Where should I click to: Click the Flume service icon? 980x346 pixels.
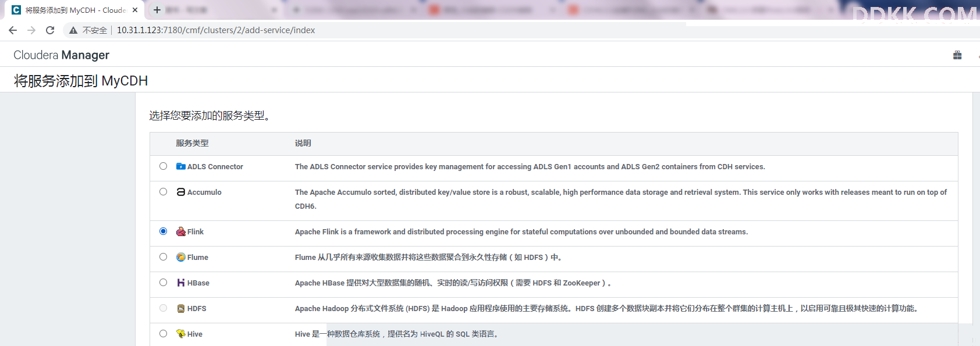181,257
